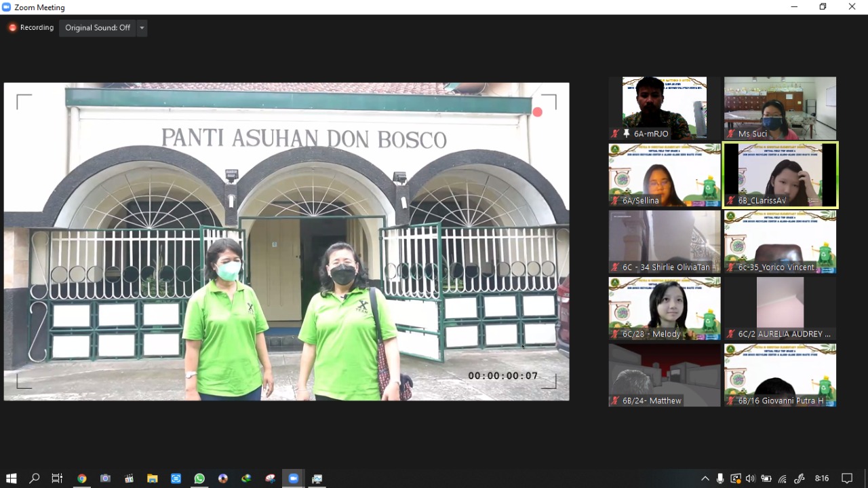Click the battery status tray icon
The width and height of the screenshot is (868, 488).
766,478
